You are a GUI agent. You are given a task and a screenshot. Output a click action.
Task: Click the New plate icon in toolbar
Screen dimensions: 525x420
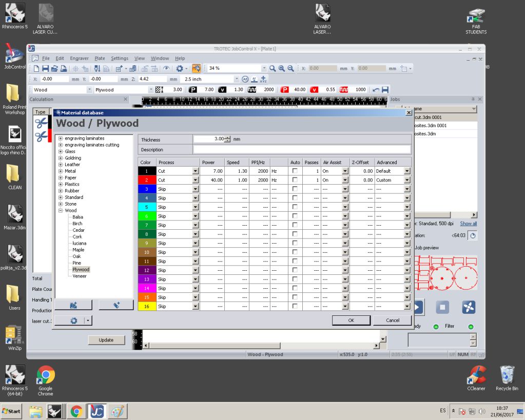tap(36, 68)
